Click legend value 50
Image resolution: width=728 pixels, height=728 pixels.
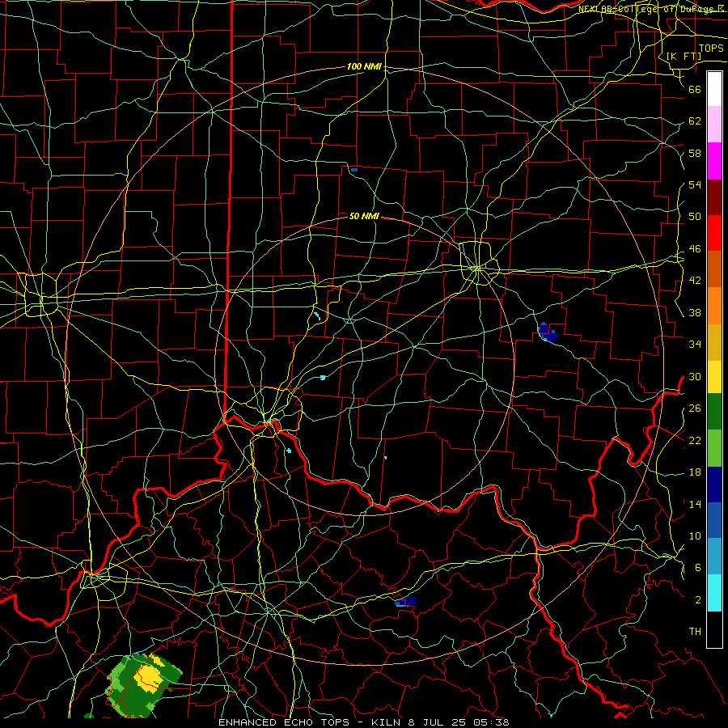[695, 216]
